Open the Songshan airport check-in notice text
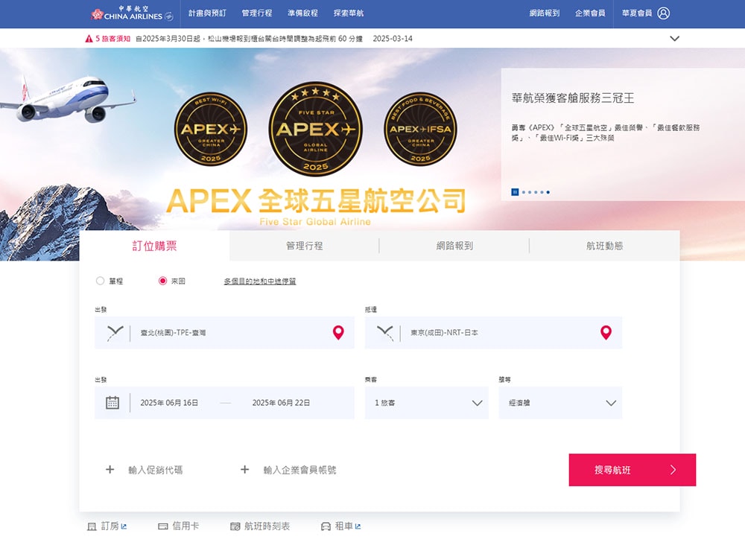This screenshot has width=745, height=560. tap(249, 39)
